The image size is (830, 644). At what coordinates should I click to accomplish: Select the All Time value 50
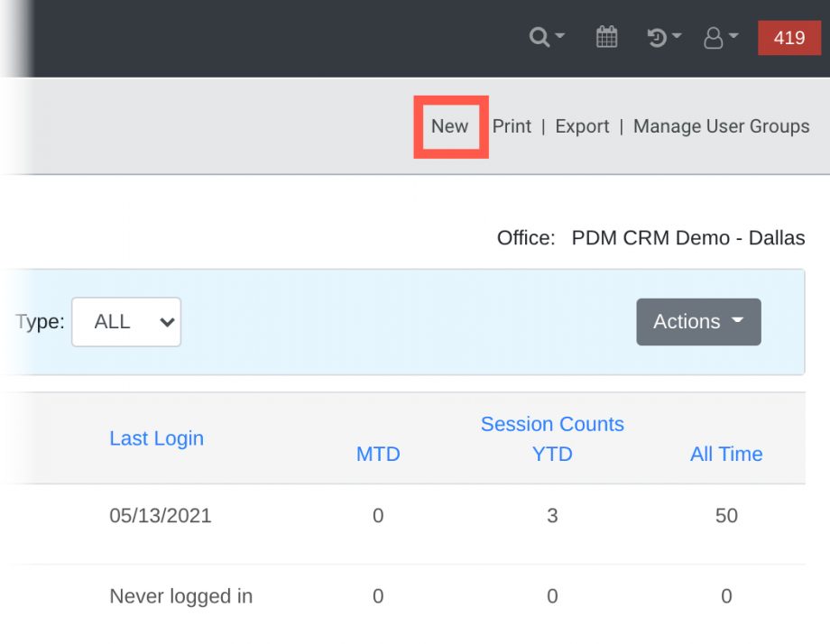pyautogui.click(x=726, y=515)
